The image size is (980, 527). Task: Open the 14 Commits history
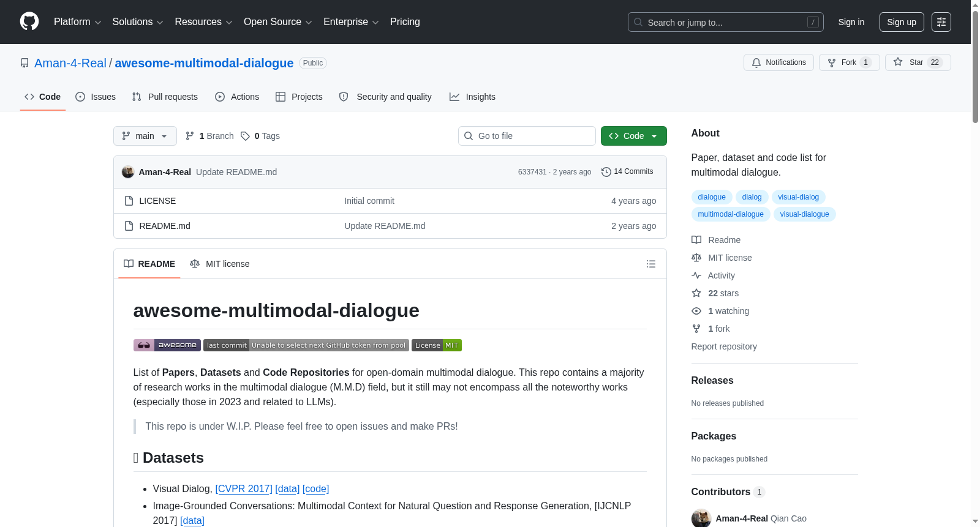coord(627,172)
